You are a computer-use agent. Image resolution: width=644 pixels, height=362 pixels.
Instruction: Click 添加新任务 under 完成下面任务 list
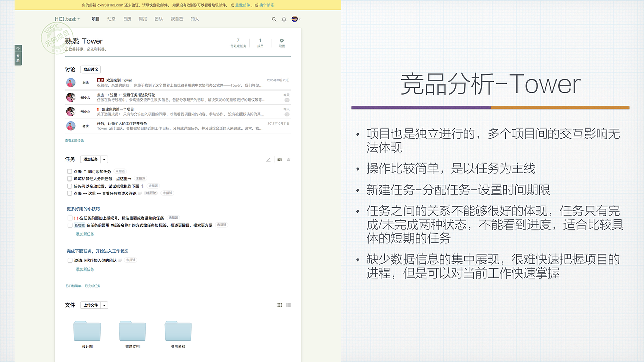[85, 269]
